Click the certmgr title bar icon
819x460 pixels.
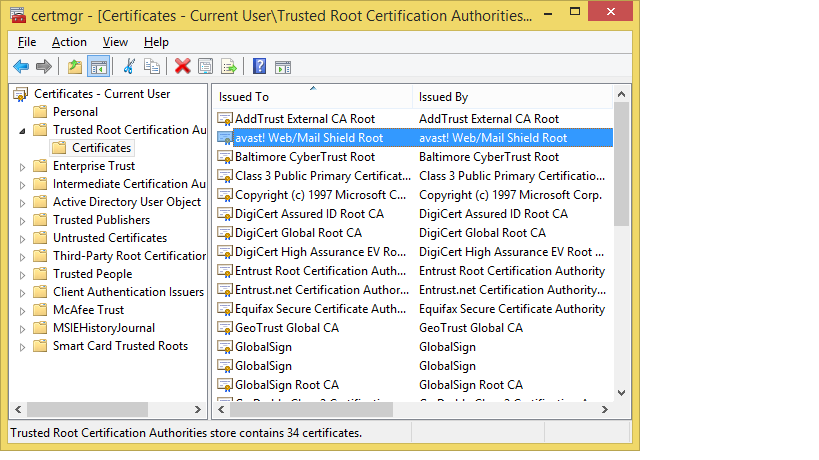pos(18,15)
